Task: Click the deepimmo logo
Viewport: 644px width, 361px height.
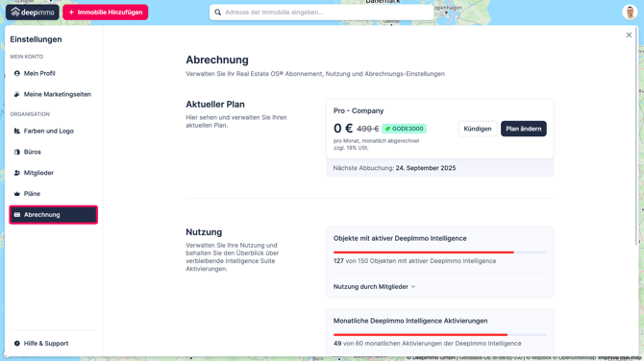Action: 33,12
